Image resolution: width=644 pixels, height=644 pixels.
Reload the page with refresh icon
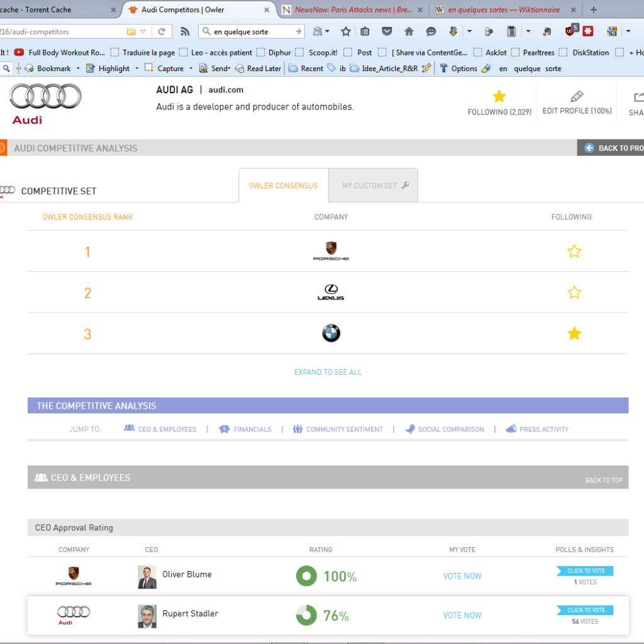coord(162,31)
